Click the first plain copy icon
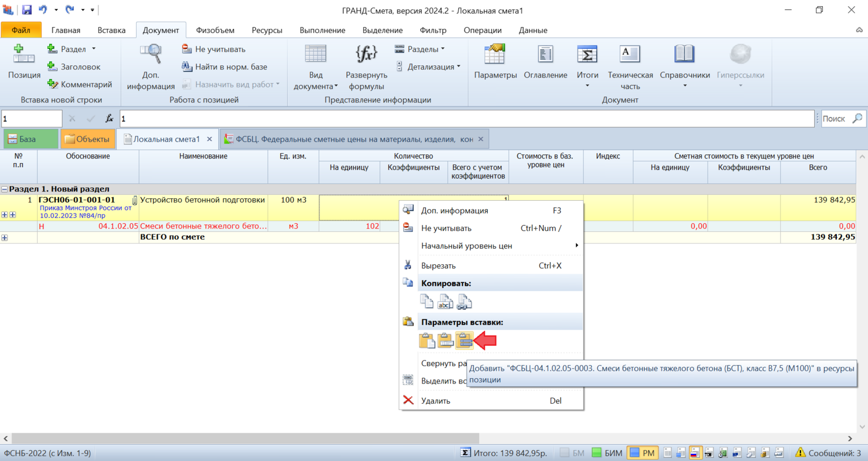868x461 pixels. pos(426,301)
